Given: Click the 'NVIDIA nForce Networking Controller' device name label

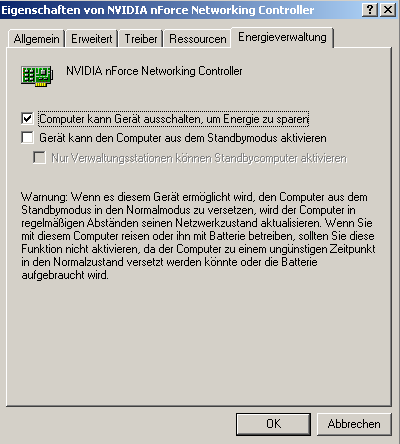Looking at the screenshot, I should (154, 71).
